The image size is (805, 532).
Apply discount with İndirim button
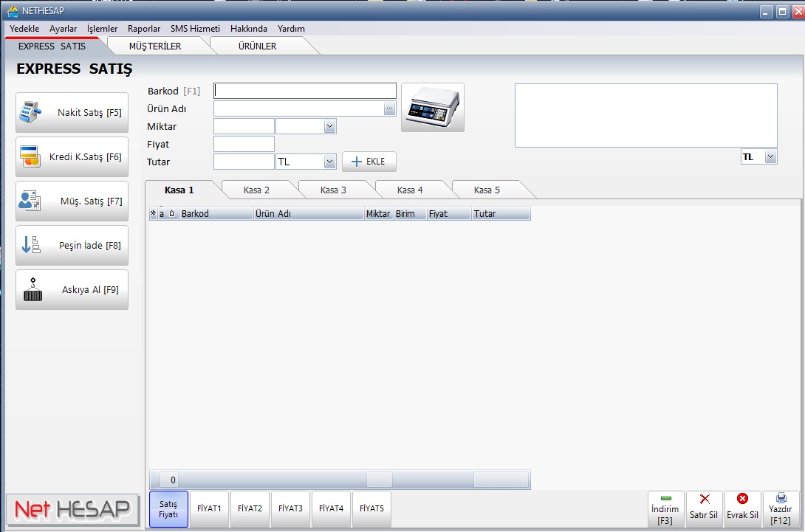[x=665, y=509]
